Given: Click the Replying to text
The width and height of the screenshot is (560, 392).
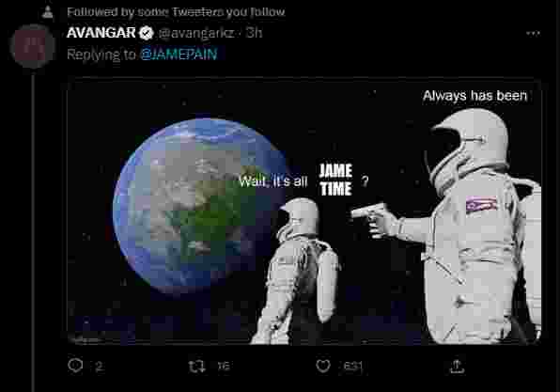Looking at the screenshot, I should pyautogui.click(x=101, y=55).
